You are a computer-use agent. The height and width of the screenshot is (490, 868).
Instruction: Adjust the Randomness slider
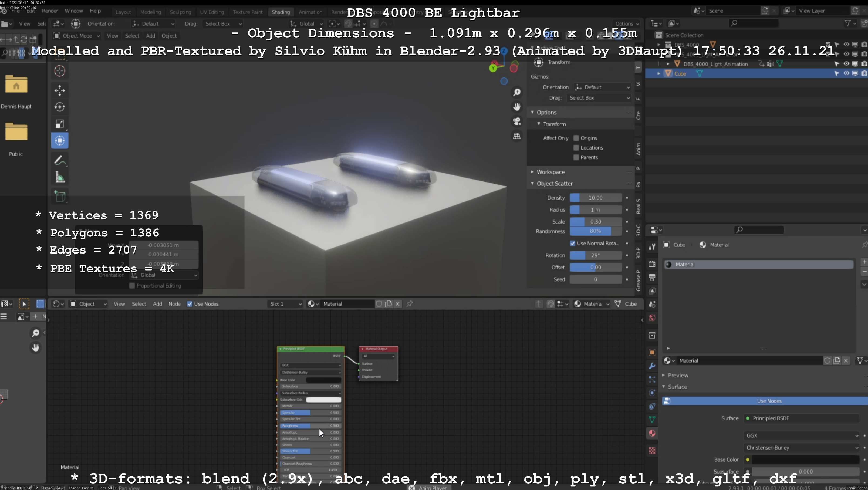pos(595,231)
